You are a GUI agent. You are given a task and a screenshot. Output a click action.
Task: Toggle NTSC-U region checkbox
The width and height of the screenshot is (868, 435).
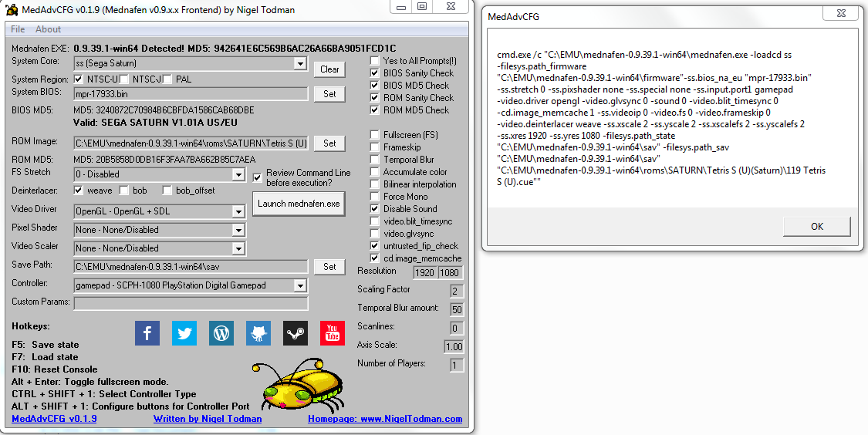pos(79,79)
